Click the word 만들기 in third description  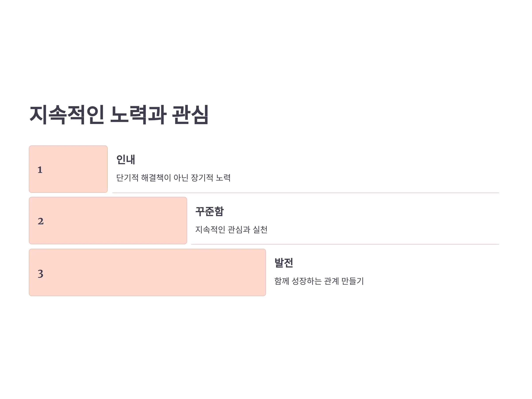click(x=353, y=281)
